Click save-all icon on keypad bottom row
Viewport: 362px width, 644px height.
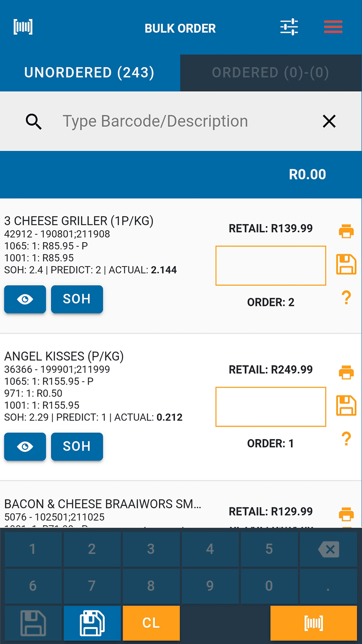pyautogui.click(x=92, y=623)
